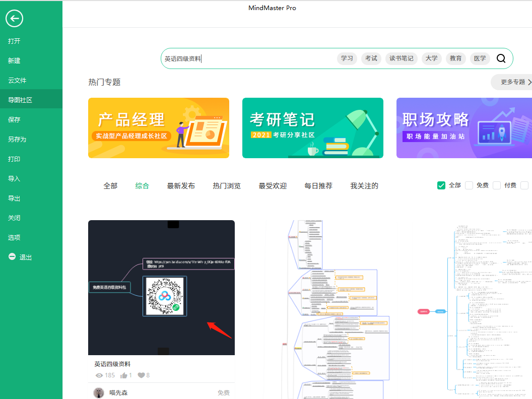Open the dark 英语四级资料 mind map thumbnail
Viewport: 532px width, 399px height.
coord(162,288)
